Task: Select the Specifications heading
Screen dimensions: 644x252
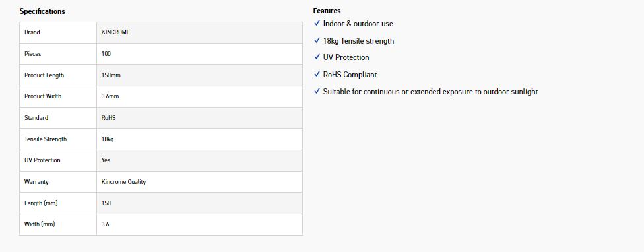Action: (x=42, y=11)
